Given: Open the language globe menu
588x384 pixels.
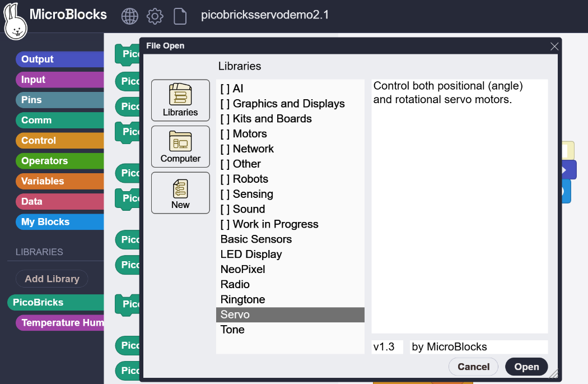Looking at the screenshot, I should click(130, 16).
